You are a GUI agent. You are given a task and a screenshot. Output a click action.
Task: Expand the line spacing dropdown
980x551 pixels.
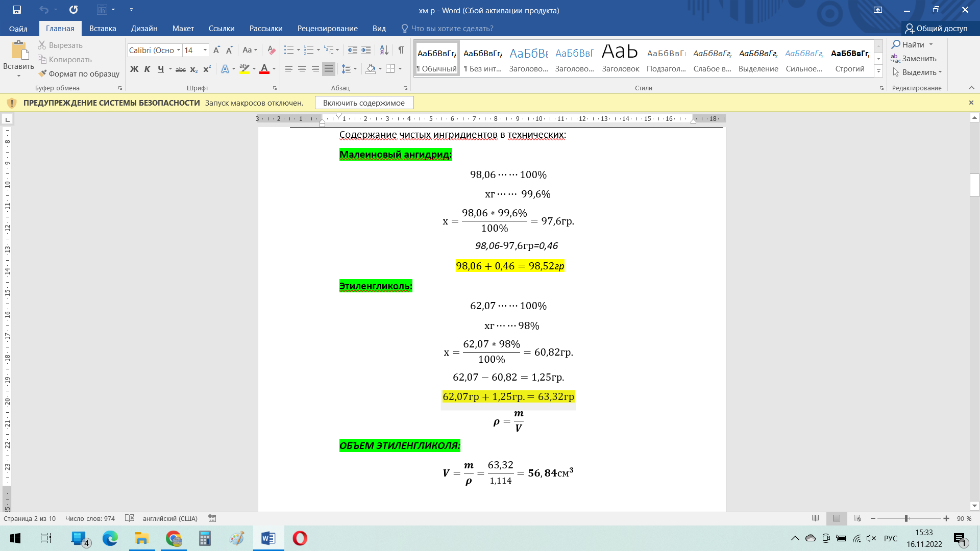tap(355, 69)
